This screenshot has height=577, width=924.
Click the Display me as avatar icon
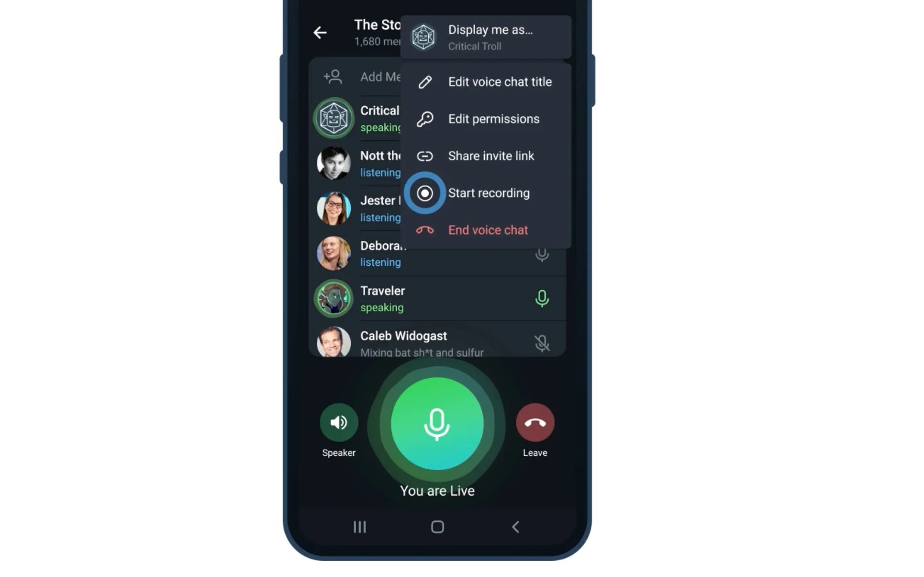pyautogui.click(x=424, y=36)
